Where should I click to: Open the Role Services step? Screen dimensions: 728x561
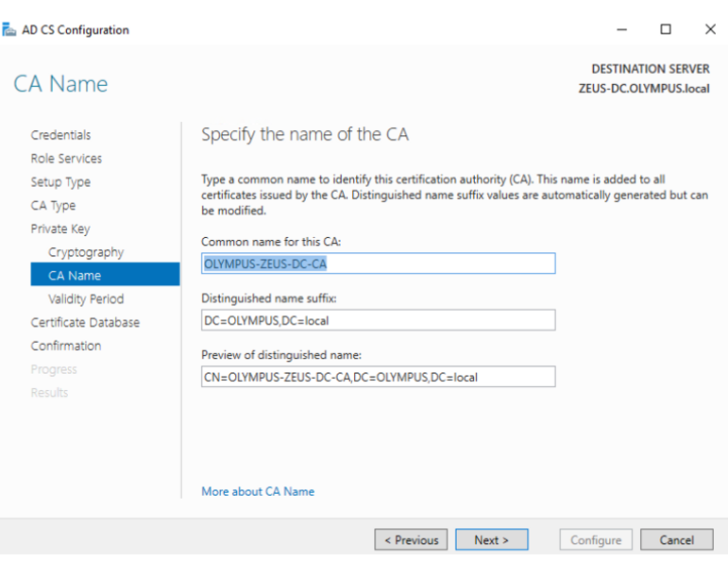(66, 159)
